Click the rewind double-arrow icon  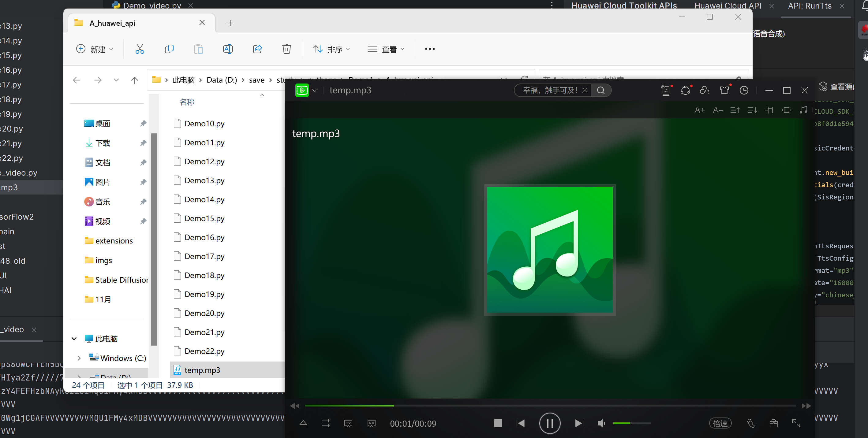pyautogui.click(x=294, y=406)
